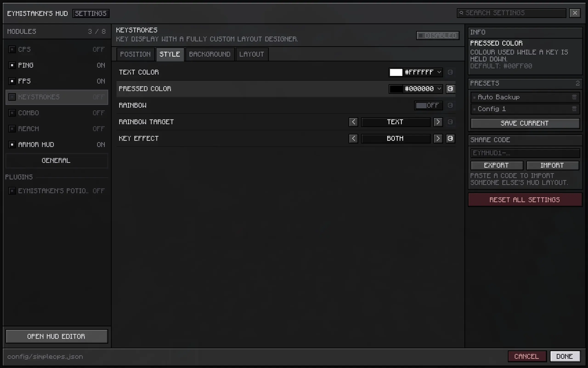Toggle the Eymistaken's Potion plugin checkbox
Viewport: 588px width, 368px height.
point(12,191)
